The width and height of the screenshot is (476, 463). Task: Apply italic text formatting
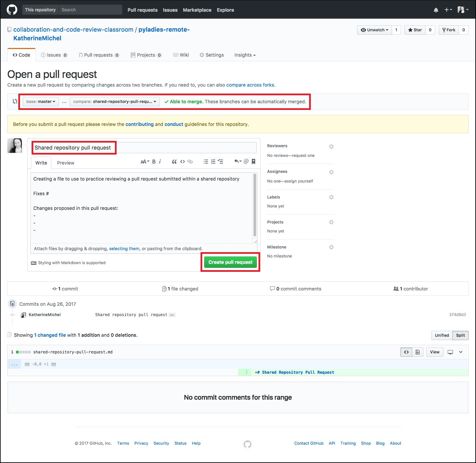pyautogui.click(x=160, y=162)
